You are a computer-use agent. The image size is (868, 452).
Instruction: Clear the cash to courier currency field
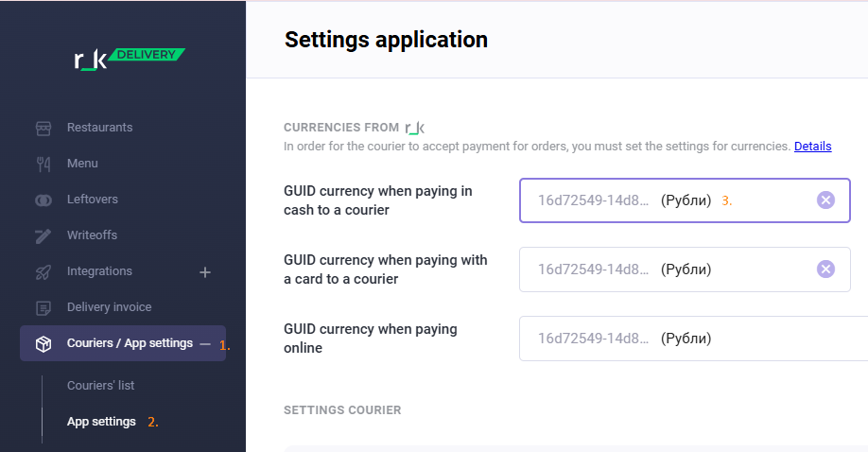pos(825,200)
